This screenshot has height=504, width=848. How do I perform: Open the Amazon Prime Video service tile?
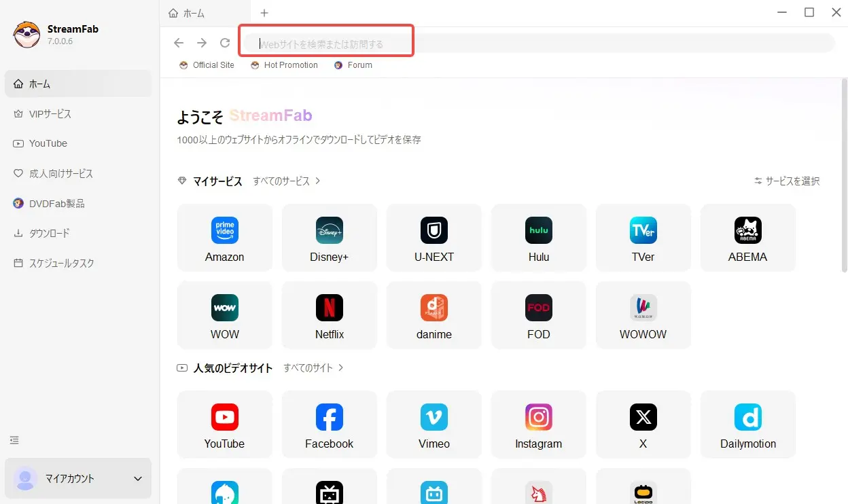pyautogui.click(x=224, y=238)
